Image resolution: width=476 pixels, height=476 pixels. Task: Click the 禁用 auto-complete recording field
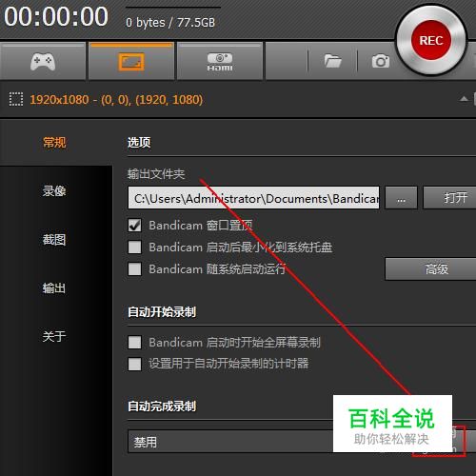(x=230, y=442)
